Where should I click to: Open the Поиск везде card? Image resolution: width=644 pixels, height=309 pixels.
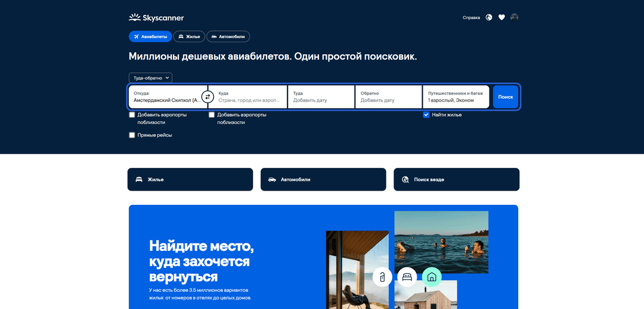[x=456, y=179]
